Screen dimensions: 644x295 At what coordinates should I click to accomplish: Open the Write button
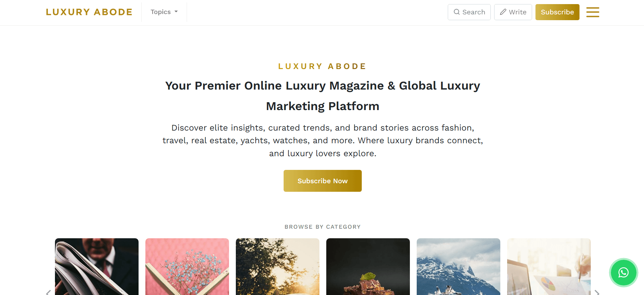pos(513,12)
